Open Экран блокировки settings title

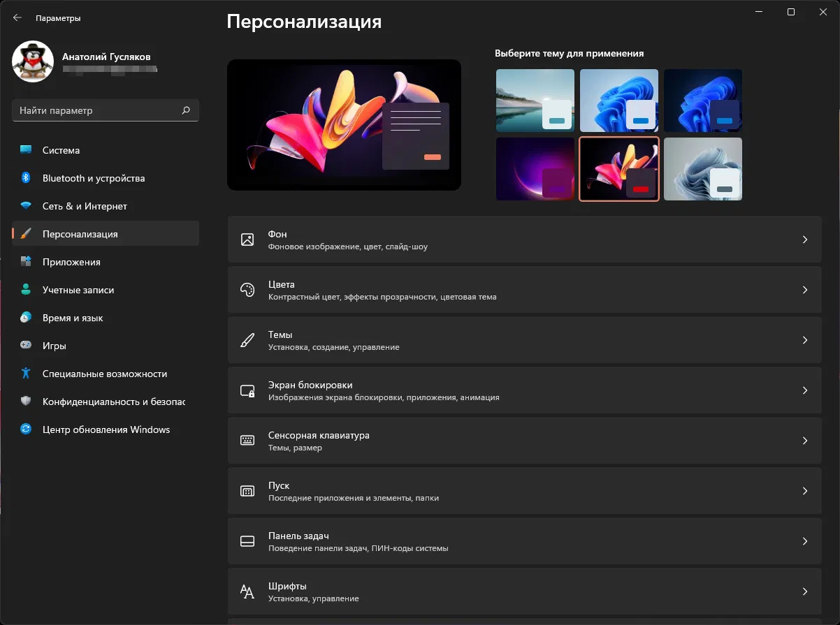(310, 385)
